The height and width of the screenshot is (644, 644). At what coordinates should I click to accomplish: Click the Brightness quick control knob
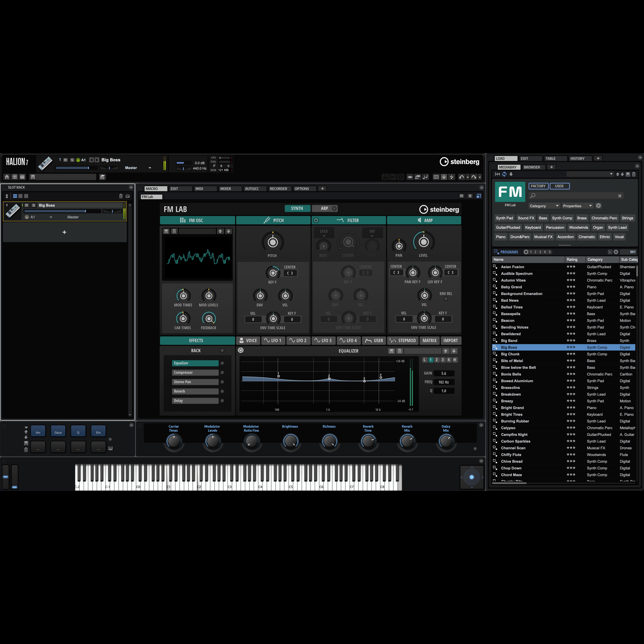coord(290,441)
